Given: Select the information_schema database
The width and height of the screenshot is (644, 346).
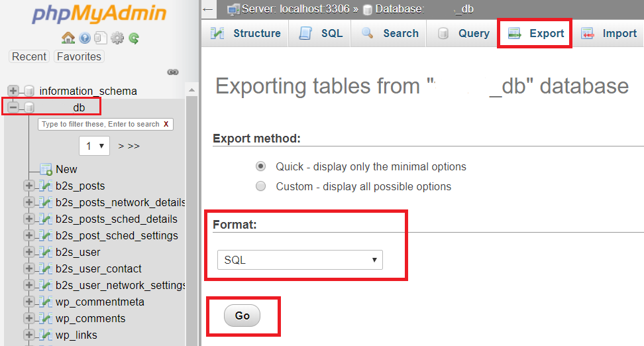Looking at the screenshot, I should click(88, 91).
